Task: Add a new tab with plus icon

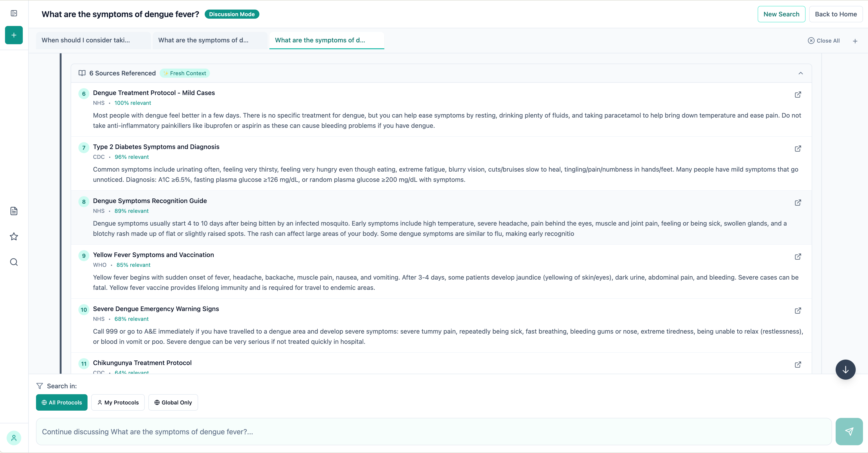Action: [855, 41]
